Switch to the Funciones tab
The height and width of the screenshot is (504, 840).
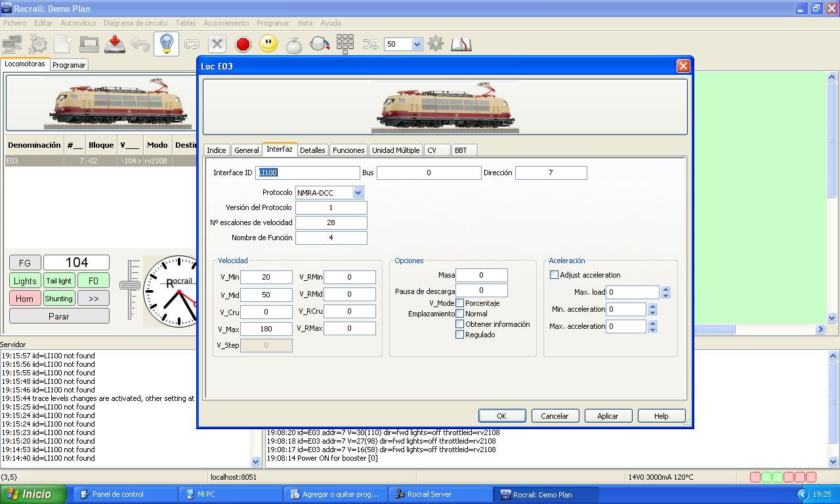click(348, 150)
